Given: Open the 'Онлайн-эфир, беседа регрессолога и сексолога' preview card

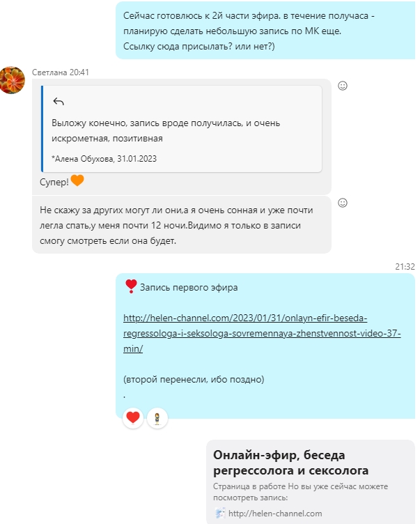Looking at the screenshot, I should (x=311, y=482).
